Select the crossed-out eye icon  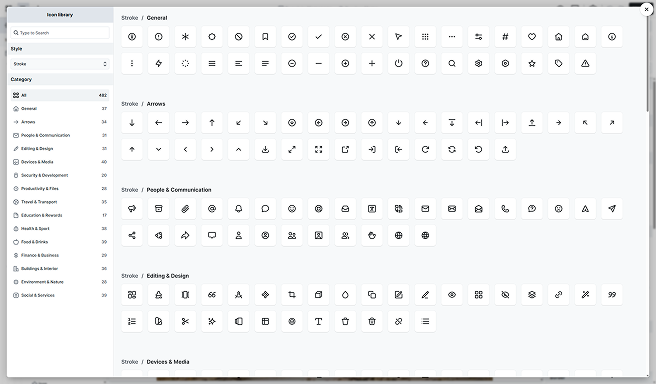[x=505, y=295]
